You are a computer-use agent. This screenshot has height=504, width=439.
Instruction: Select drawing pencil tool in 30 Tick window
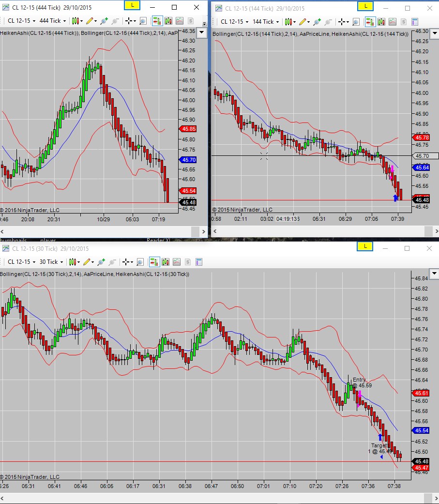click(88, 262)
